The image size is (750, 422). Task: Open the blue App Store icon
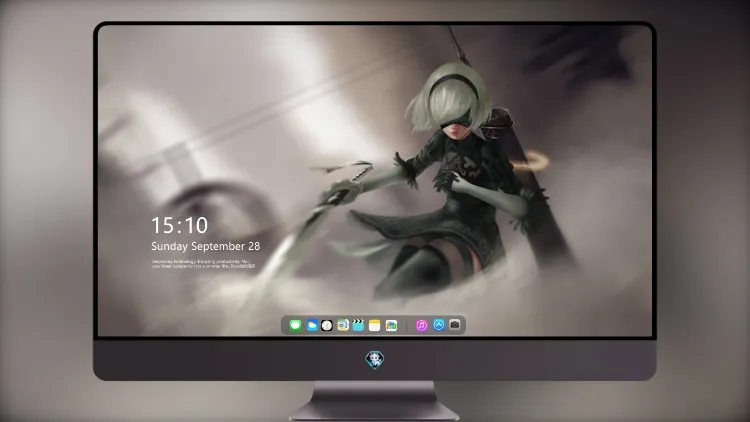[439, 325]
